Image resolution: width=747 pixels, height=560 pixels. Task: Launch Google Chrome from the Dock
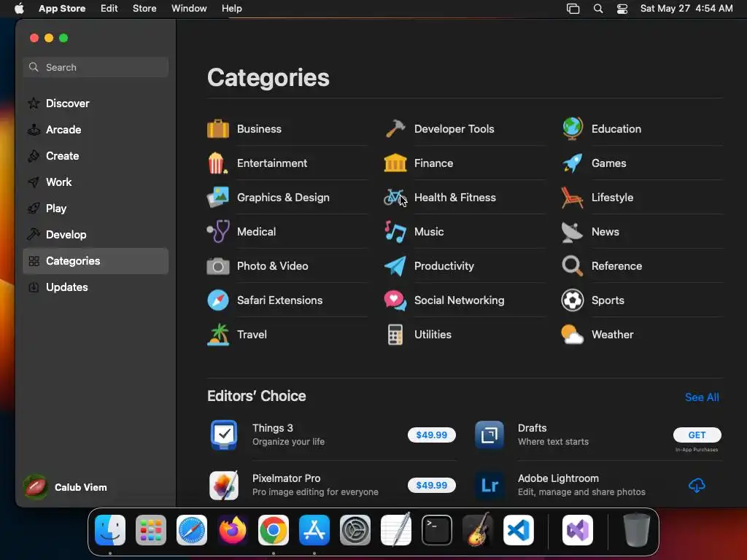click(274, 530)
